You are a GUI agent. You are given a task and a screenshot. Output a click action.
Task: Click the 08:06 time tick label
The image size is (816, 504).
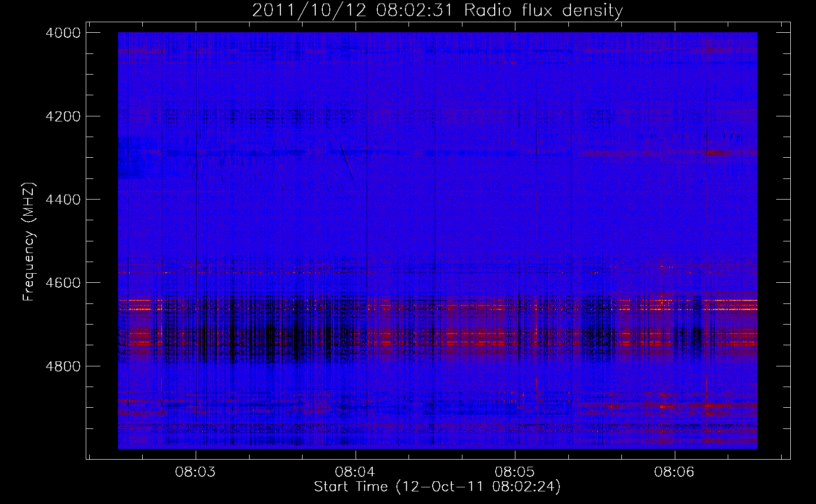click(x=674, y=472)
